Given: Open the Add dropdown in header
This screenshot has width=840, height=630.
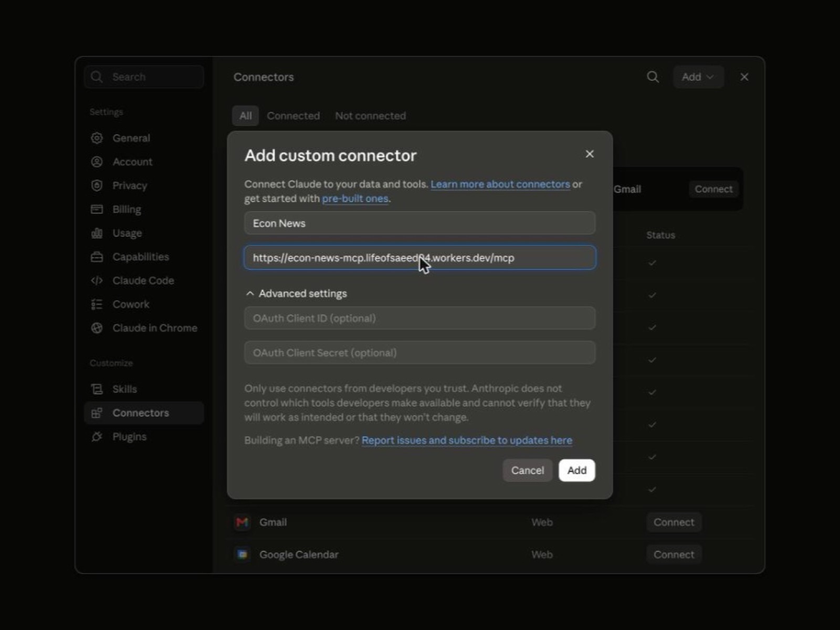Looking at the screenshot, I should coord(698,77).
